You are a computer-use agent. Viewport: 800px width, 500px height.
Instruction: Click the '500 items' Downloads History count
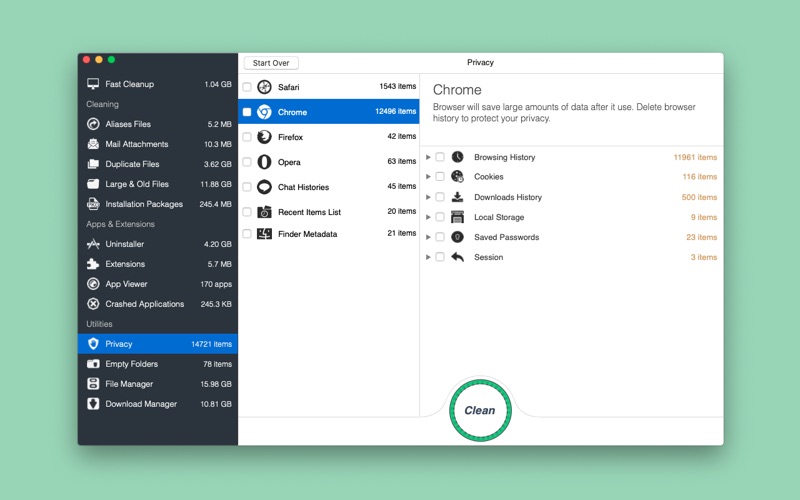699,197
